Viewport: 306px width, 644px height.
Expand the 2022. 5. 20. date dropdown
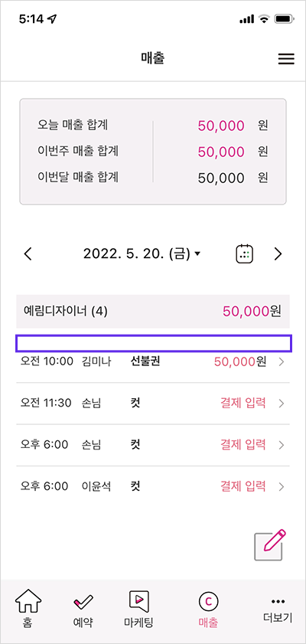[142, 254]
